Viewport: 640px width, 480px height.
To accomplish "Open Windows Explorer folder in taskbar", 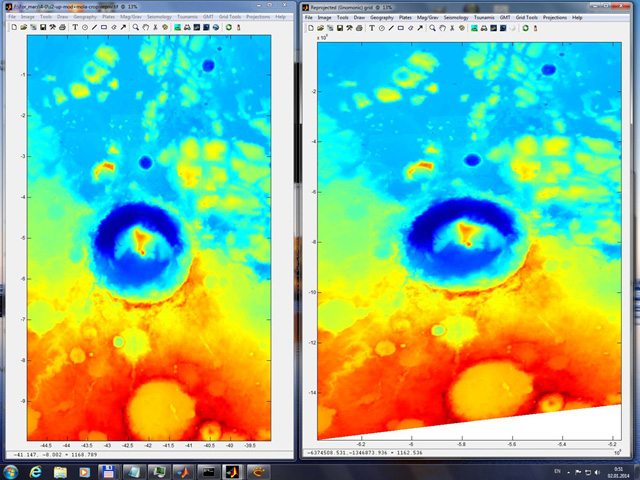I will 60,472.
